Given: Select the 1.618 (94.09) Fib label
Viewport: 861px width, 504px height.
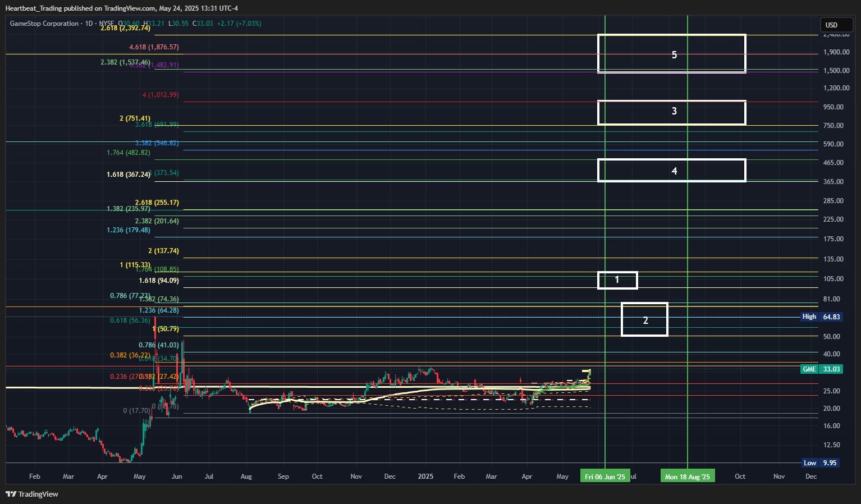Looking at the screenshot, I should point(159,281).
